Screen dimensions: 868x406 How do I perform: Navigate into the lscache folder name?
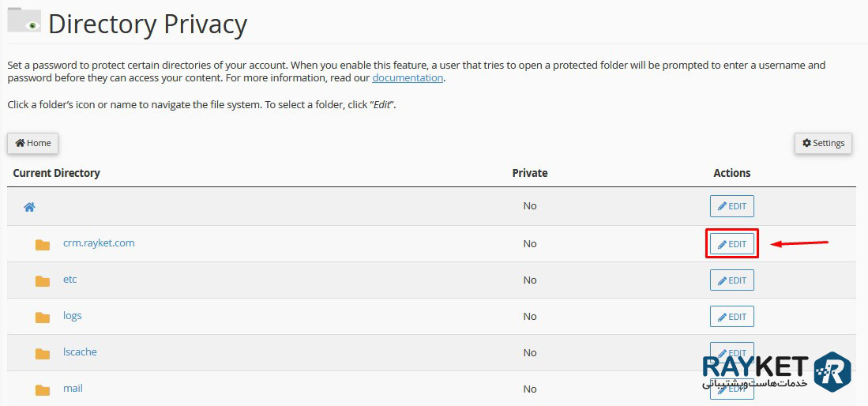pos(80,352)
